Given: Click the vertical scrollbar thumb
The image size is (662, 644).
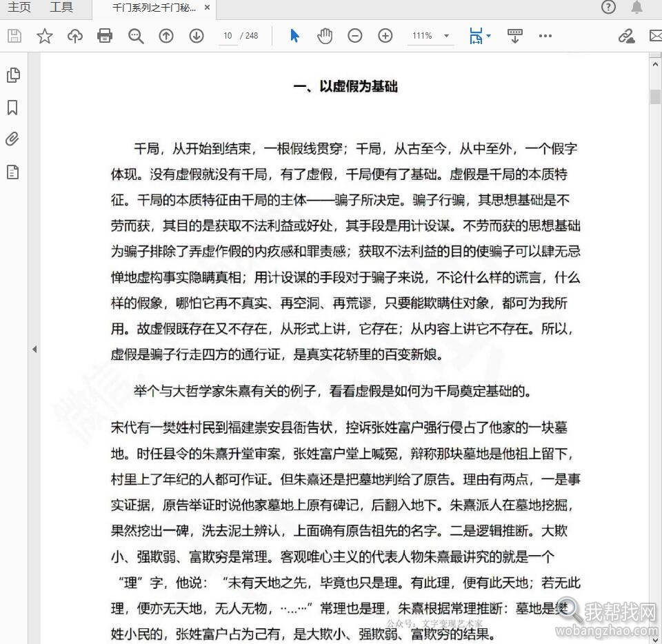Looking at the screenshot, I should [655, 97].
